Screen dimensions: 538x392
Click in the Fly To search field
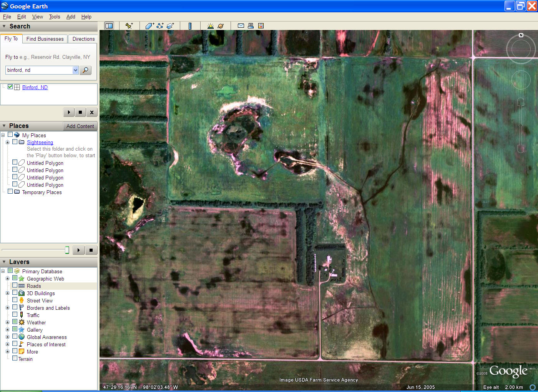coord(39,70)
